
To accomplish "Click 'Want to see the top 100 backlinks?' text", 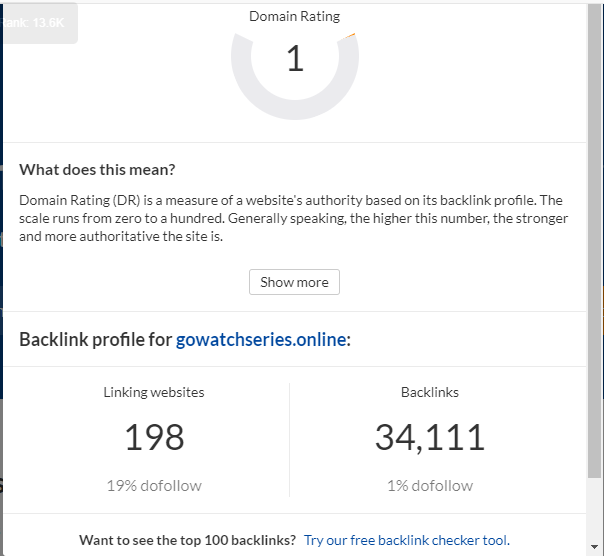I will (188, 540).
